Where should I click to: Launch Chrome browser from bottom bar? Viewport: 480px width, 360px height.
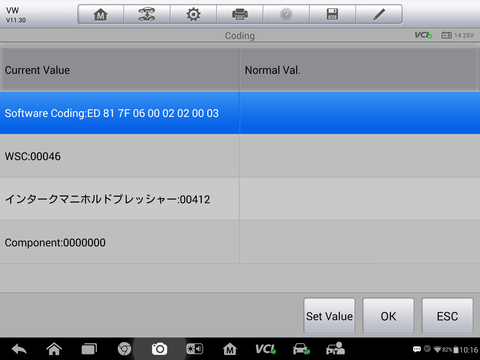[x=124, y=349]
